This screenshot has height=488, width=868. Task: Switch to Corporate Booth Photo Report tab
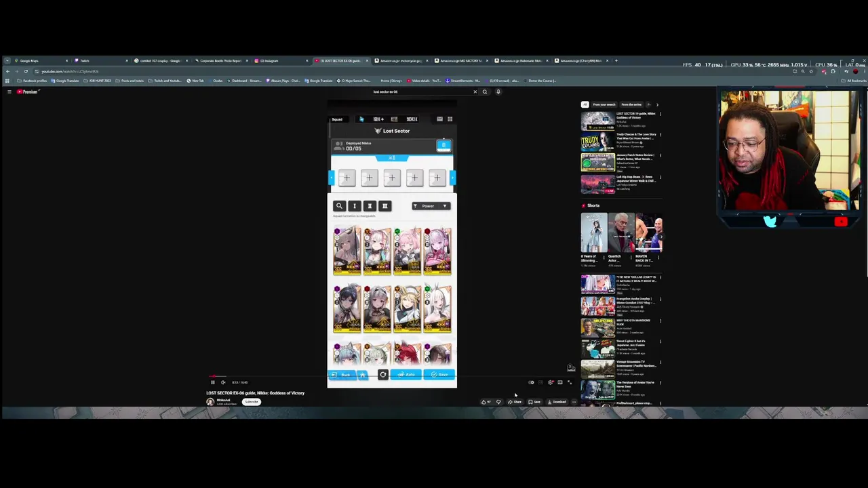(220, 61)
